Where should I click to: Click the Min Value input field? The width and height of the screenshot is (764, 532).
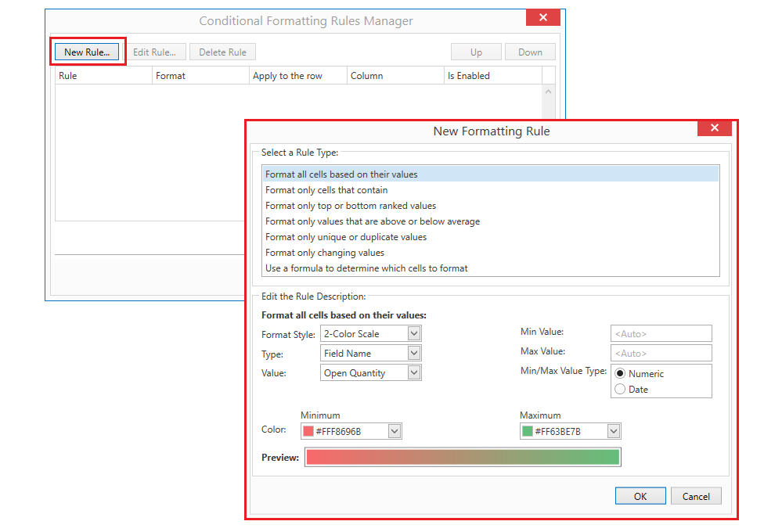point(661,334)
